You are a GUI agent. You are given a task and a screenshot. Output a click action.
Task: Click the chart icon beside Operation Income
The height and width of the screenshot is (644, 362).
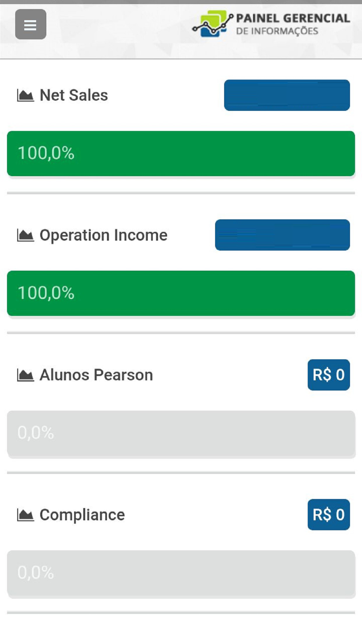tap(25, 235)
